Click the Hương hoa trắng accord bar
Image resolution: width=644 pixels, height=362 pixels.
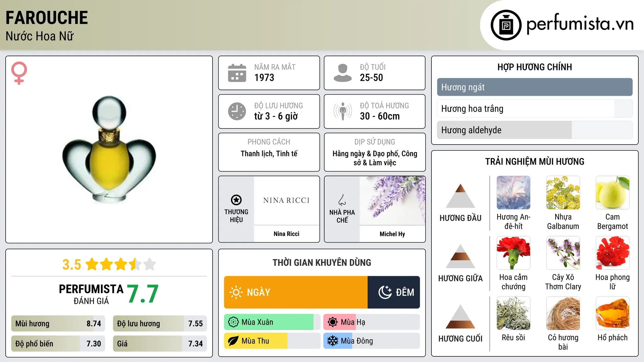click(x=535, y=109)
